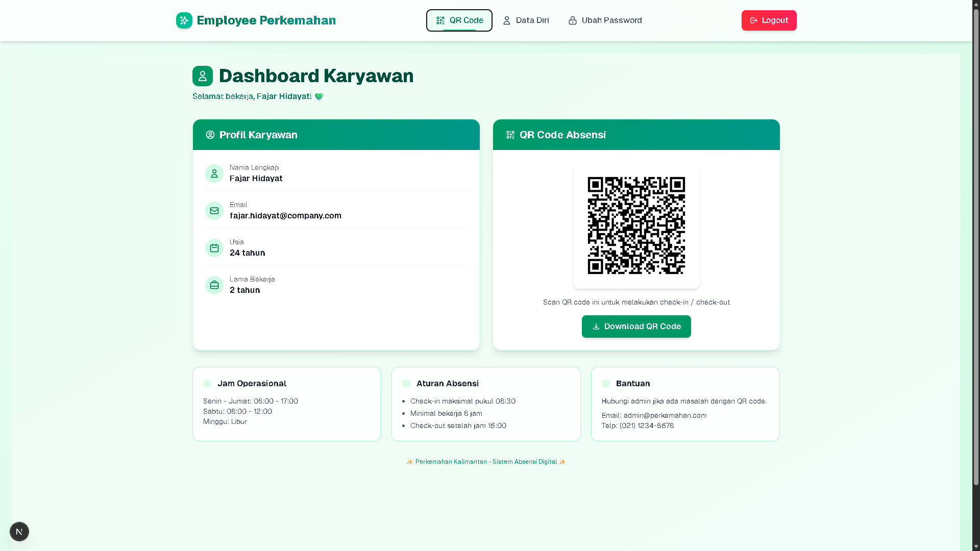The width and height of the screenshot is (980, 551).
Task: Click the scan QR code instruction text
Action: tap(636, 302)
